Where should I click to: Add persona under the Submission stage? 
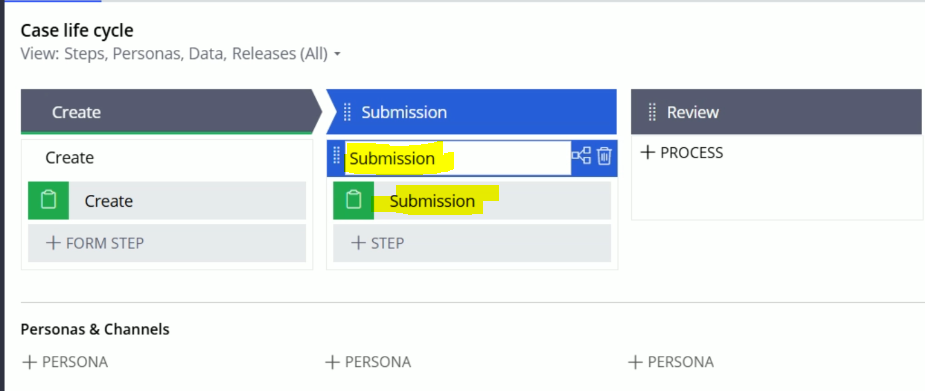tap(368, 362)
